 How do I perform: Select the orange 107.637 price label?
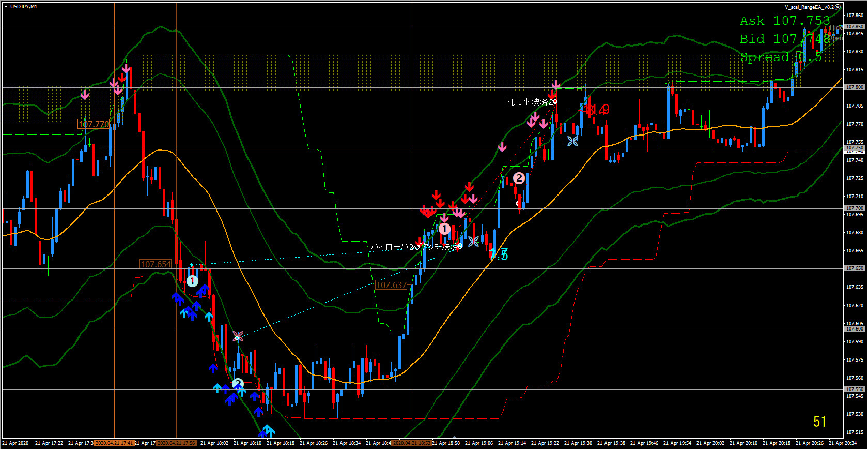[x=392, y=285]
